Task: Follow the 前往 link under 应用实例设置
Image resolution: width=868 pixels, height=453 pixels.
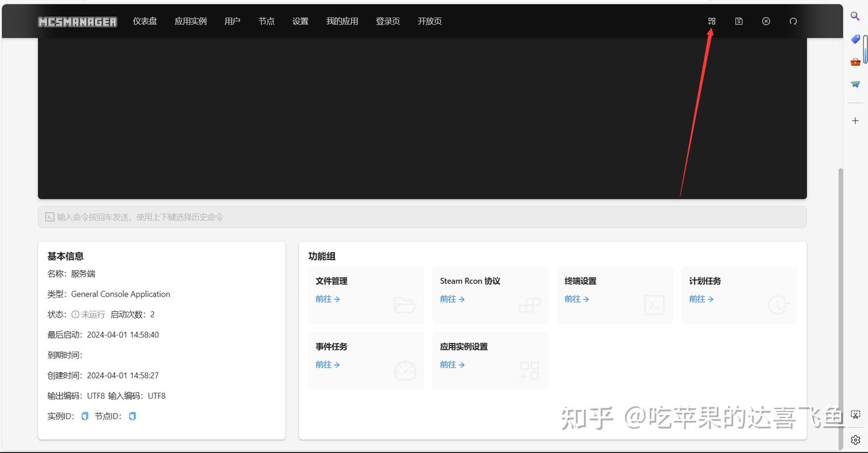Action: pyautogui.click(x=452, y=365)
